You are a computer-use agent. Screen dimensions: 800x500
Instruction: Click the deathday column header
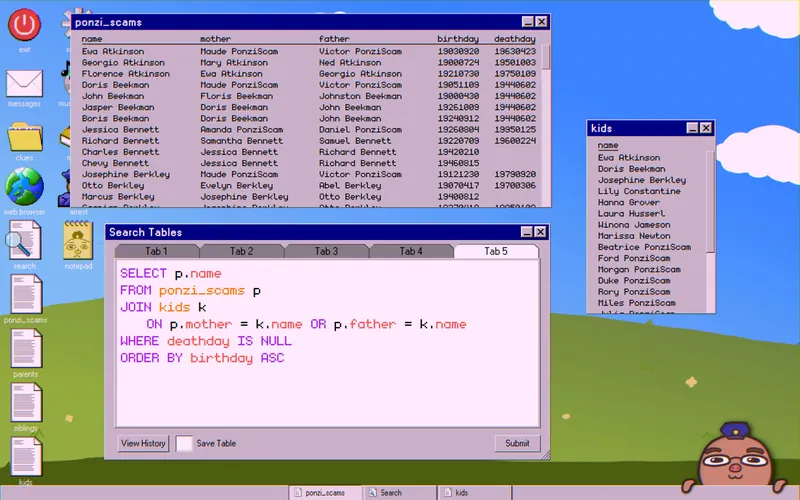click(514, 39)
